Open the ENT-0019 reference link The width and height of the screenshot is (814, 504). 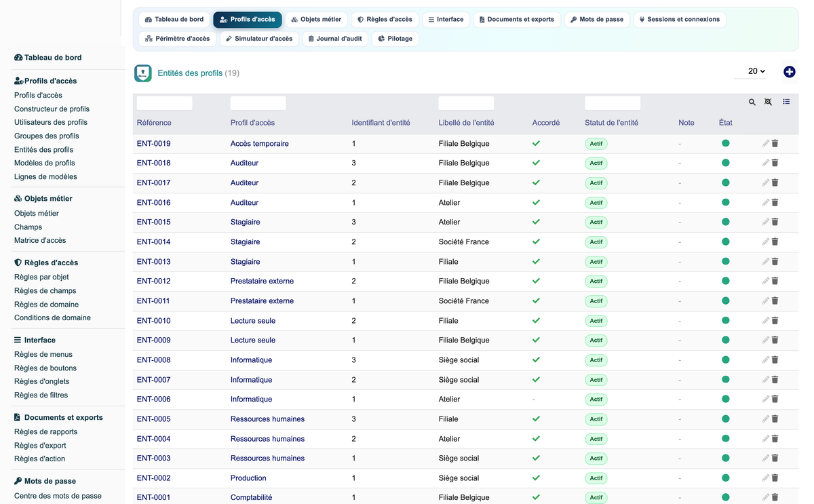(x=154, y=144)
